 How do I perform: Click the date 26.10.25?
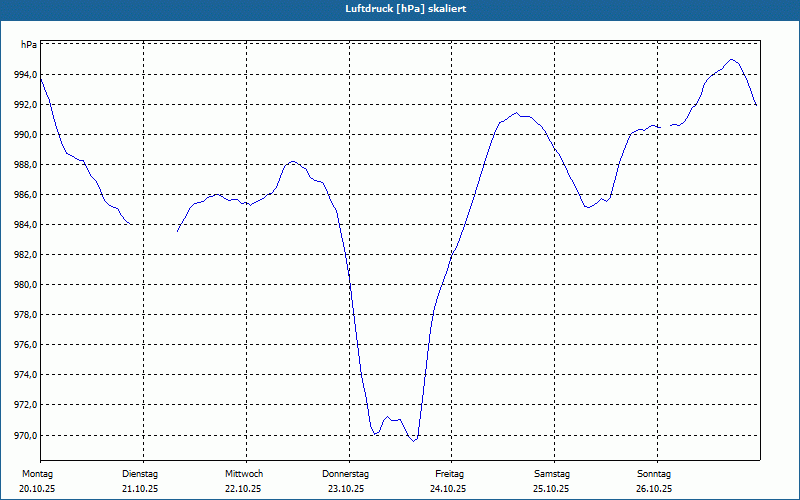pyautogui.click(x=654, y=489)
